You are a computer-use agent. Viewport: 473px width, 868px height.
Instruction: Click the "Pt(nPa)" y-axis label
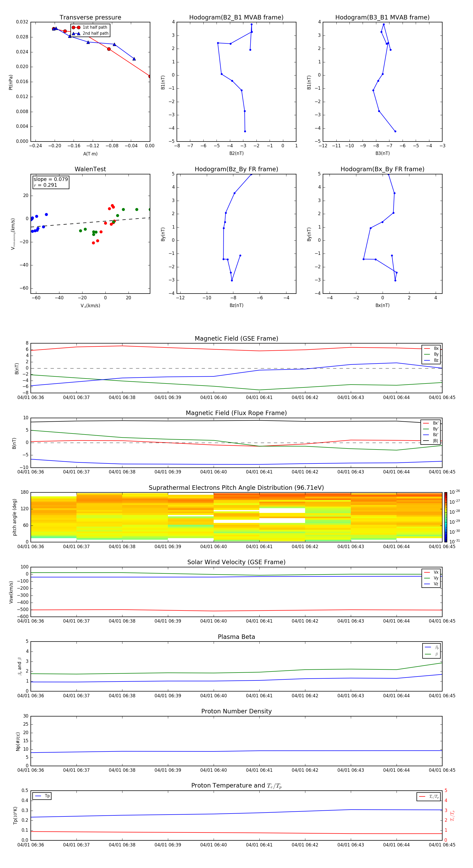(x=11, y=82)
